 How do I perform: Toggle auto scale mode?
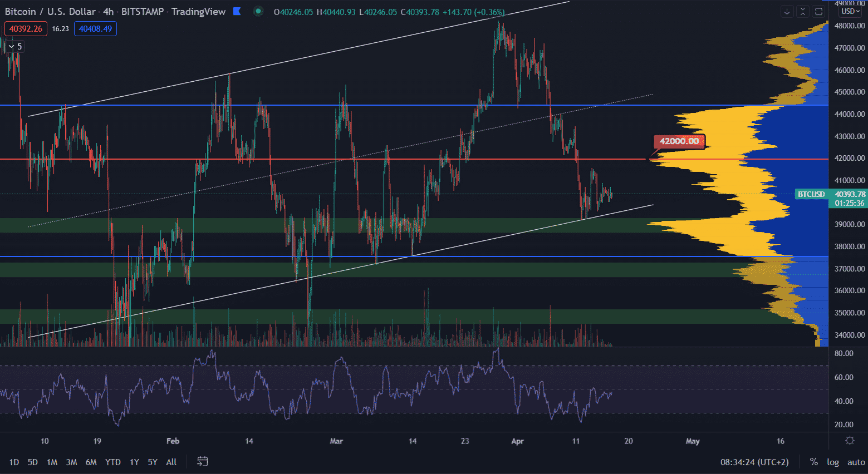[856, 462]
